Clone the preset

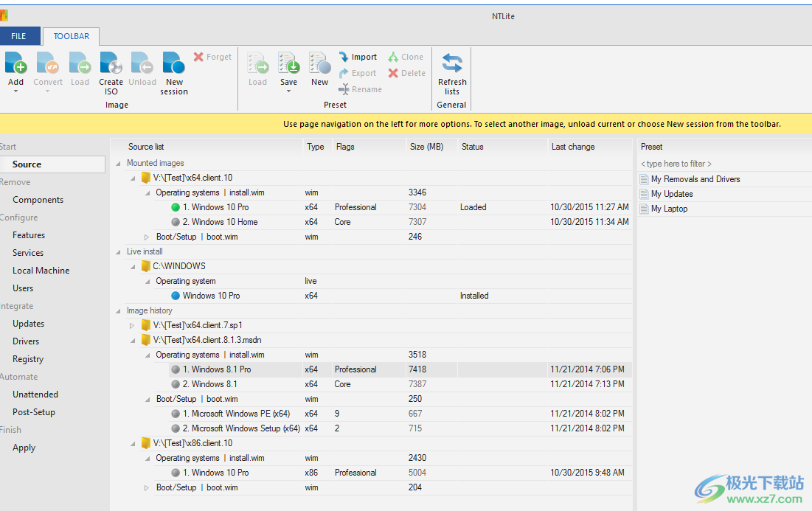[x=406, y=57]
